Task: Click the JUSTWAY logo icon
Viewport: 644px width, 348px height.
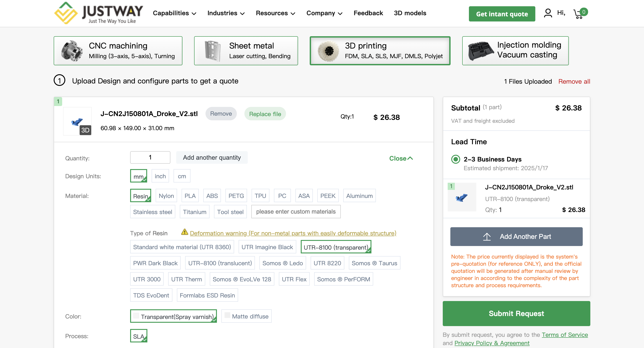Action: (66, 13)
